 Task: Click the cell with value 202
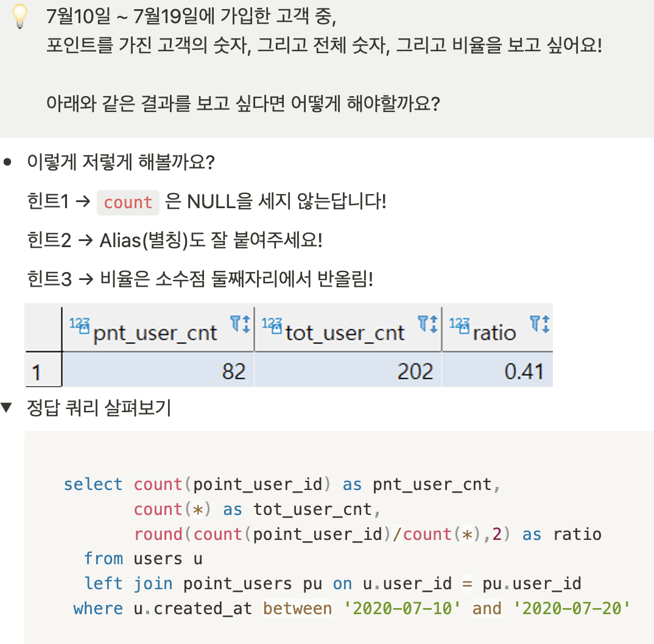point(348,369)
